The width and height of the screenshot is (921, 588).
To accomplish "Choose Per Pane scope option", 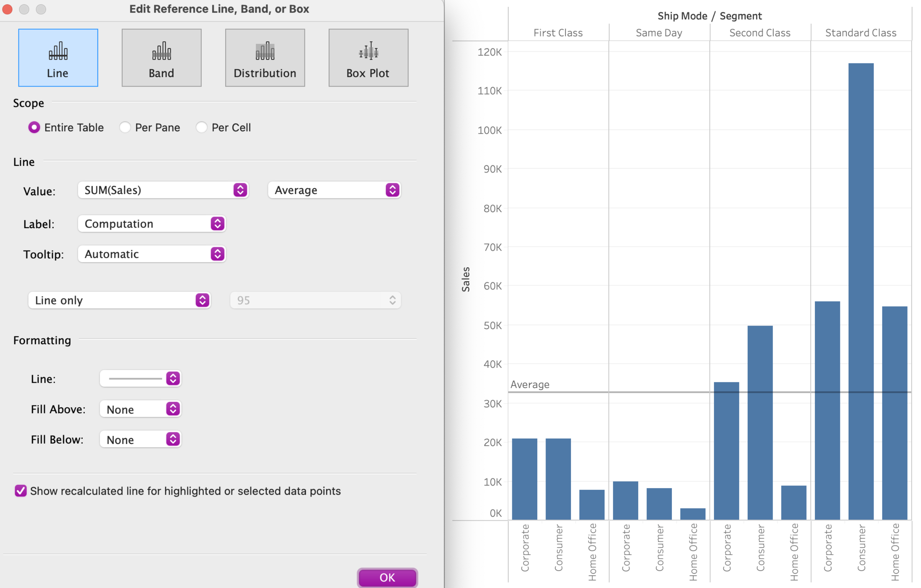I will [125, 127].
